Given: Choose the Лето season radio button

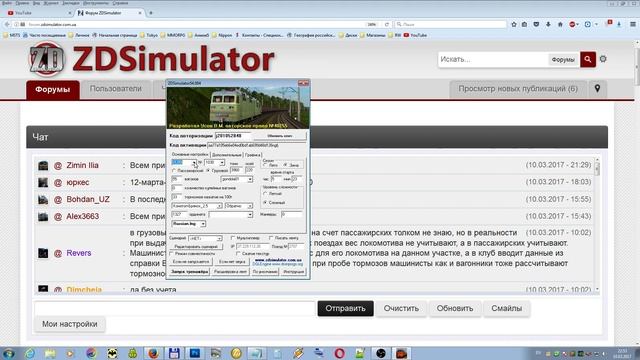Looking at the screenshot, I should [265, 165].
